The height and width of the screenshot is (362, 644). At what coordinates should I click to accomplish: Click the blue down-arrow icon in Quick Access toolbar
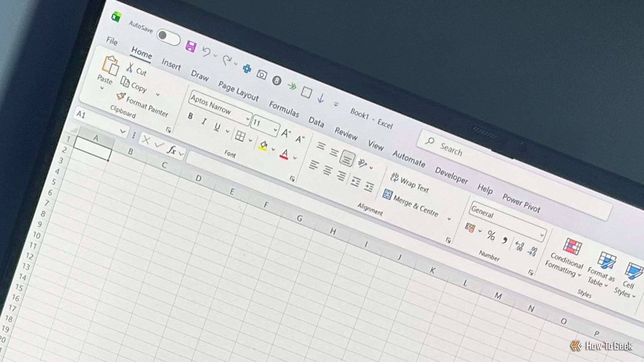pos(321,98)
